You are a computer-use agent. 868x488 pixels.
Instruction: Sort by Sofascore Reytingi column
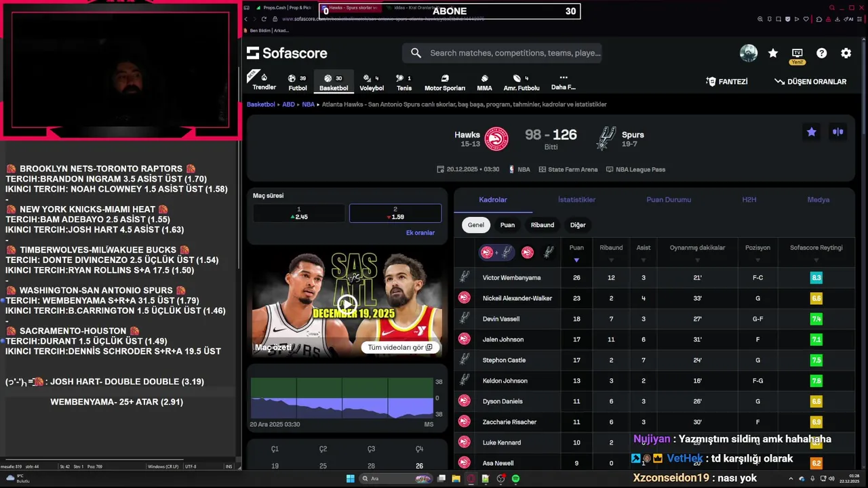816,253
